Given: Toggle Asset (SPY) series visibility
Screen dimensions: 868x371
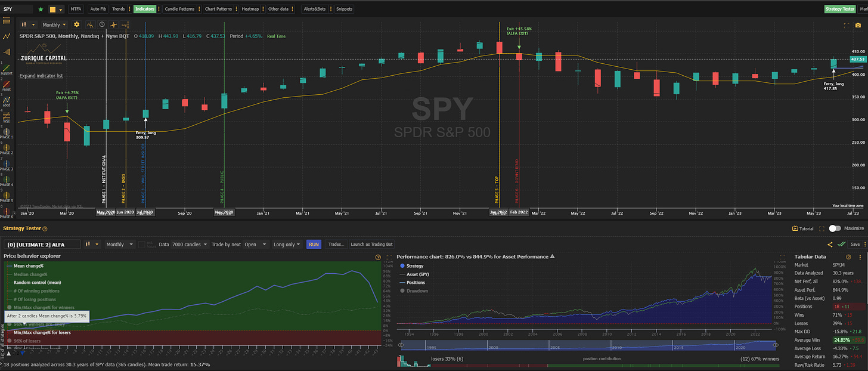Looking at the screenshot, I should tap(414, 274).
